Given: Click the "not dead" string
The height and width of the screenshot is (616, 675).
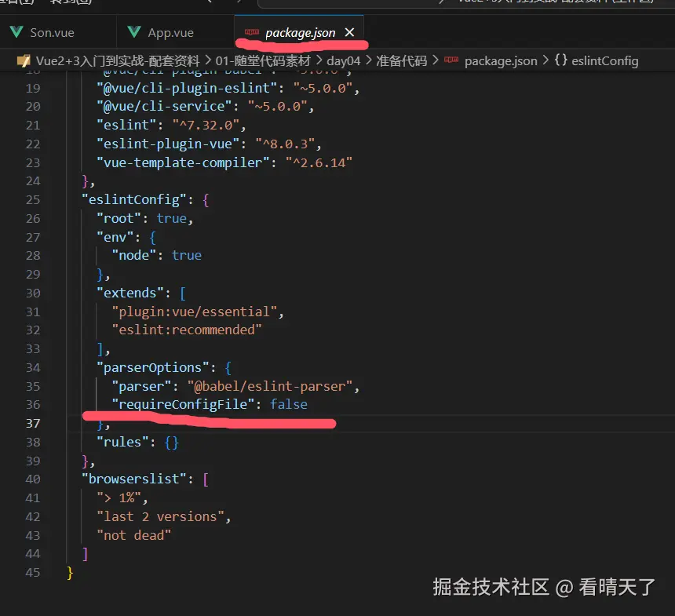Looking at the screenshot, I should 134,535.
